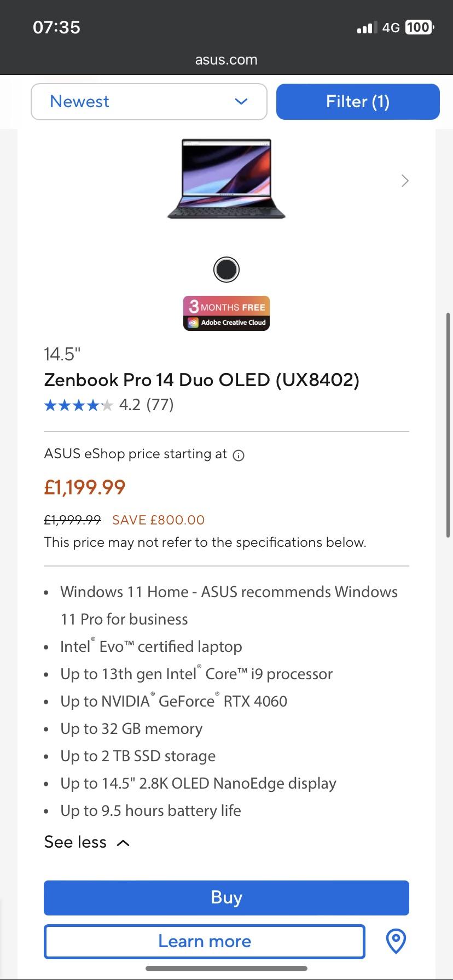The height and width of the screenshot is (980, 453).
Task: Tap the Zenbook laptop product thumbnail
Action: click(226, 179)
